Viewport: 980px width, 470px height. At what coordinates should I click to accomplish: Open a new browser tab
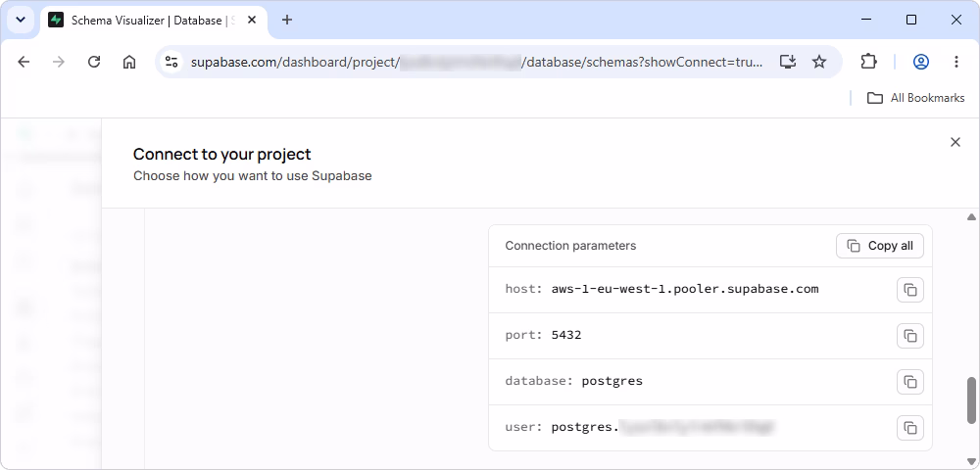[x=287, y=20]
